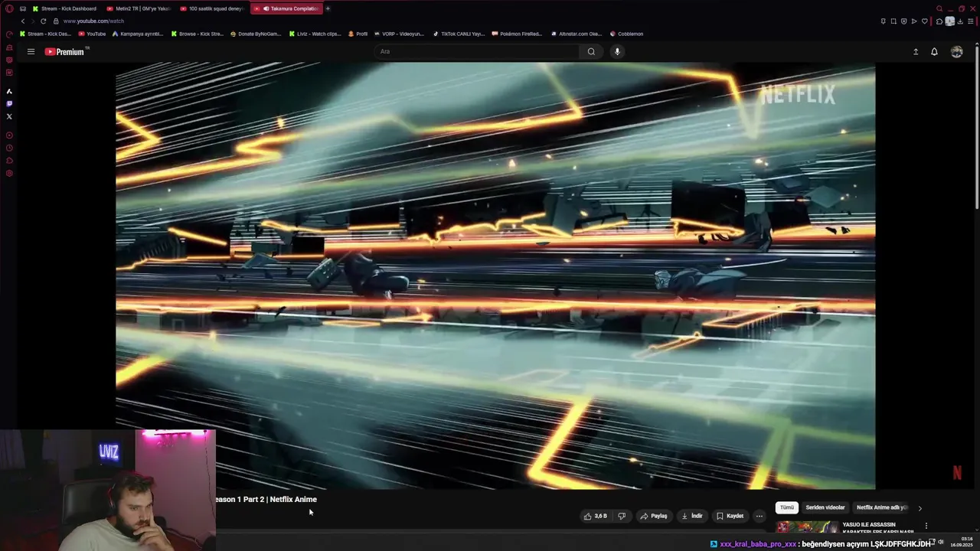Open 'Liviz - Watch clips' bookmark
This screenshot has width=980, height=551.
(315, 34)
